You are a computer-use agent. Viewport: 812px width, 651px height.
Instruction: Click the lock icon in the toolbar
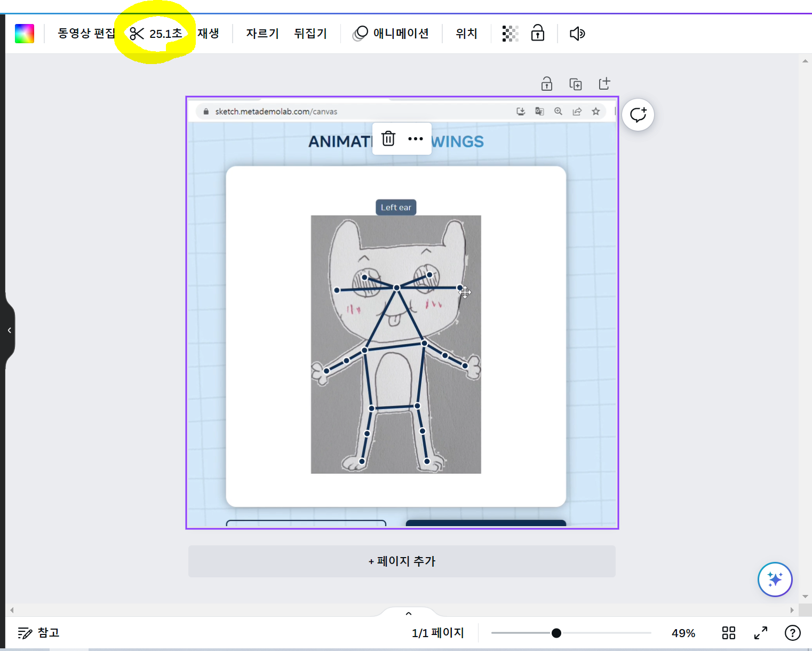click(538, 33)
